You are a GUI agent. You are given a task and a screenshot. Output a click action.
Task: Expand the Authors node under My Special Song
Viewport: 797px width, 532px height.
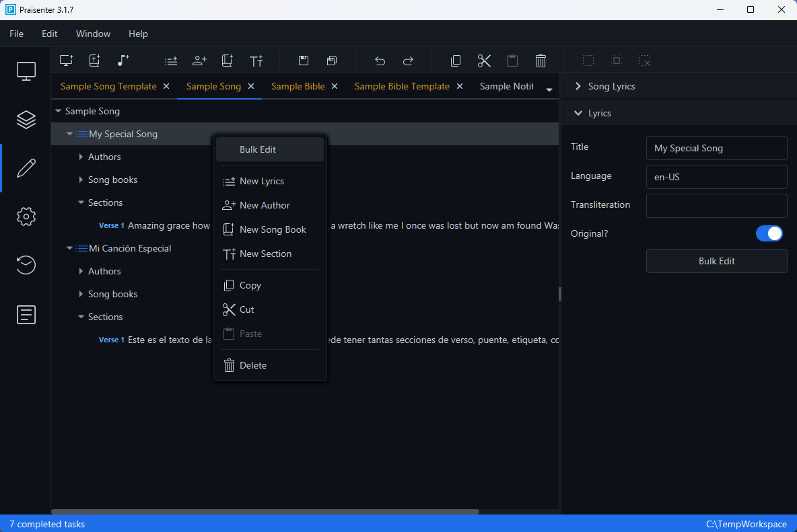(x=81, y=157)
